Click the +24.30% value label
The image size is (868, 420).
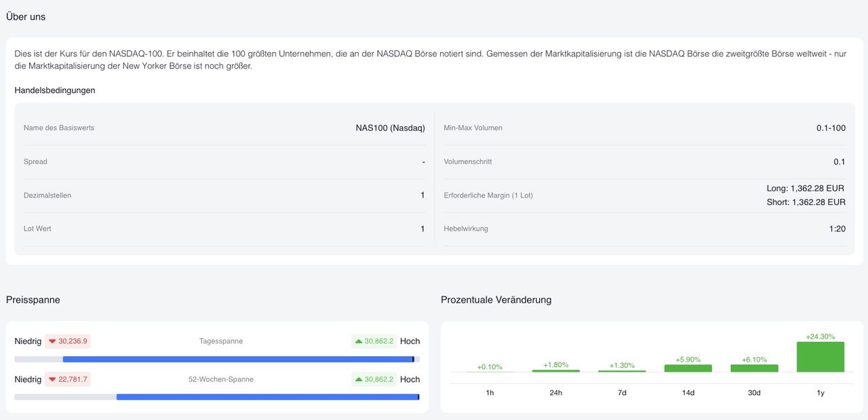tap(821, 337)
